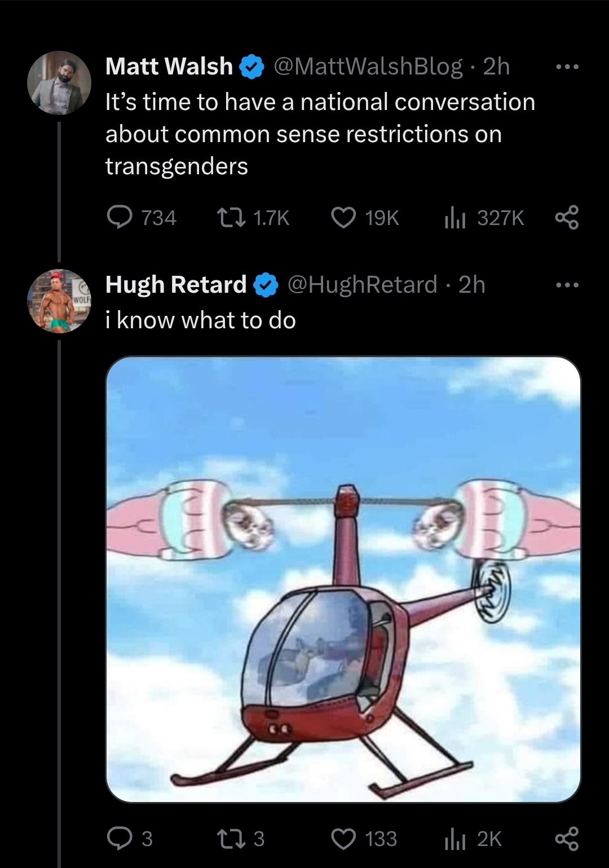
Task: Share Matt Walsh's tweet
Action: pos(567,218)
